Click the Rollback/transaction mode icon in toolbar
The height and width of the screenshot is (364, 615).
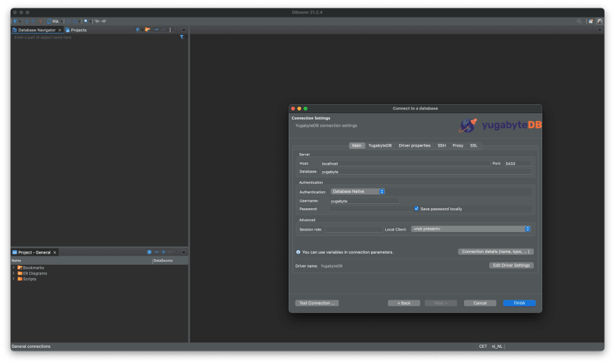tap(75, 21)
